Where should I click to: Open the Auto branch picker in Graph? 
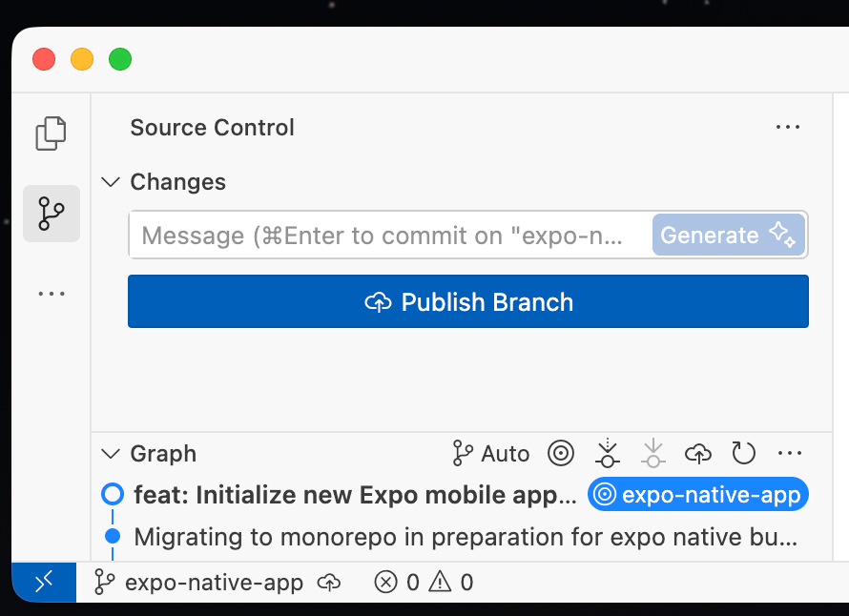(x=491, y=454)
